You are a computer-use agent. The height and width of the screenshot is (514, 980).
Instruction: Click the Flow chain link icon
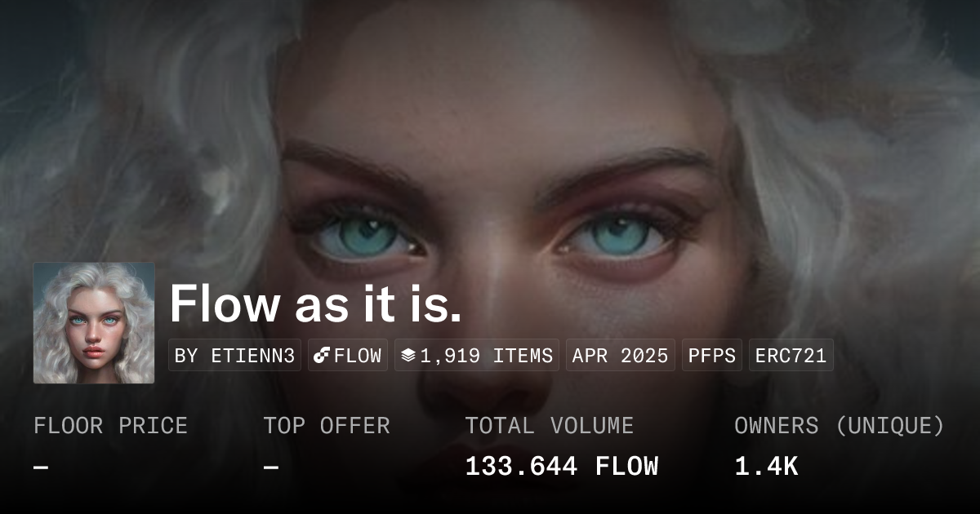[x=322, y=356]
